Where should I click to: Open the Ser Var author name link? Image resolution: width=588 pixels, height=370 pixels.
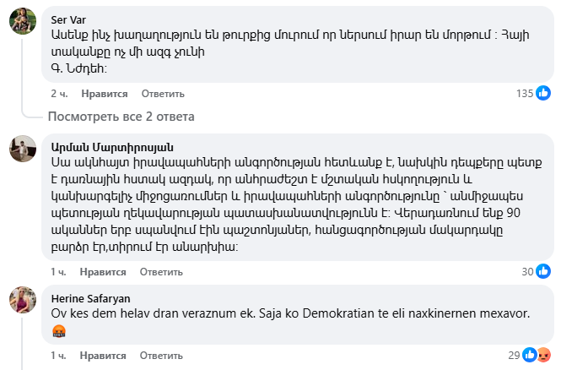click(x=69, y=19)
